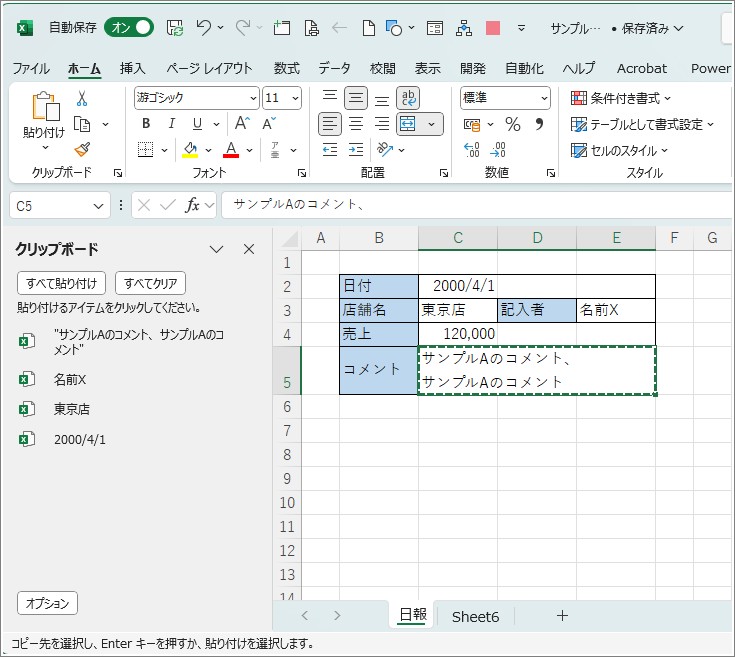Click the Borders icon
Screen dimensions: 735x657
pyautogui.click(x=145, y=150)
